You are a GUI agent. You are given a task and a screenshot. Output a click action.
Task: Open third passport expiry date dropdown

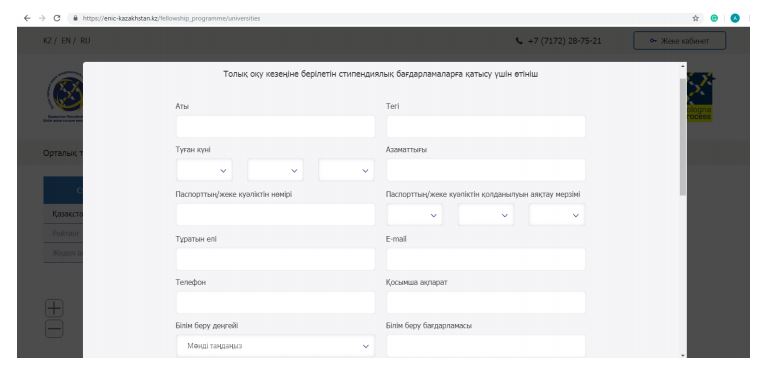point(556,214)
